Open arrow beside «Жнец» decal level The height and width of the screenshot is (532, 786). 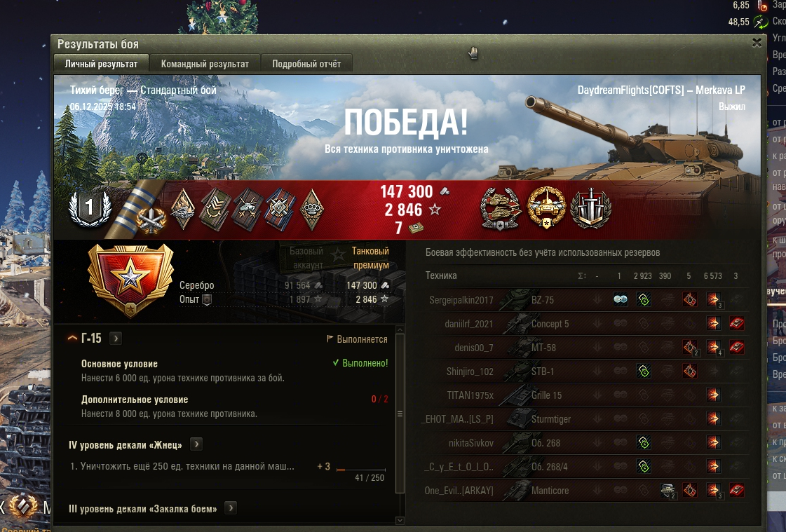[196, 444]
